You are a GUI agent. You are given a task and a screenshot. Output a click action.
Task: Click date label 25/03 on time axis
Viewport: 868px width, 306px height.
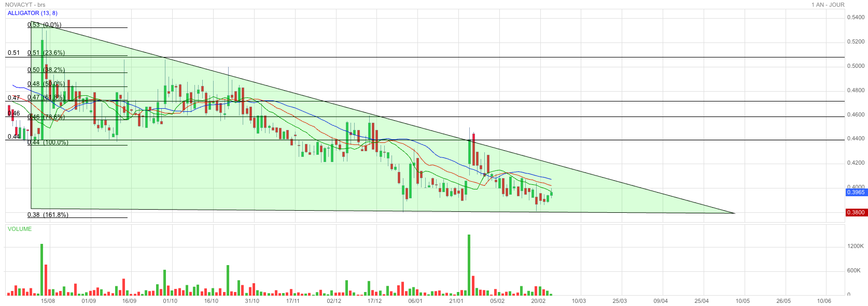[x=620, y=301]
